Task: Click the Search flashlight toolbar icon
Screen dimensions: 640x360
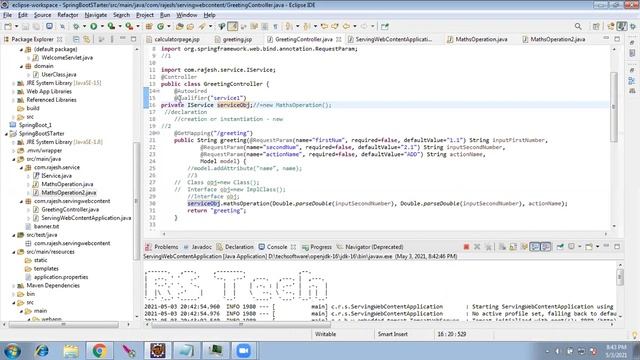Action: [202, 27]
